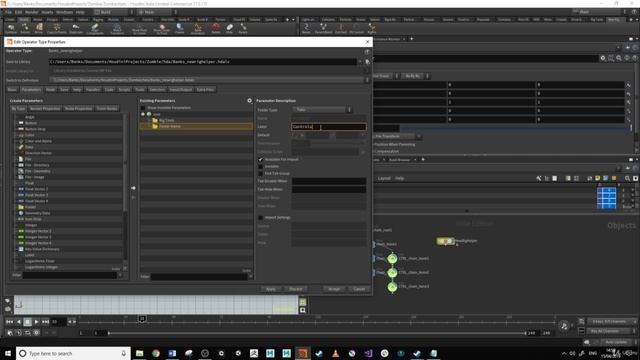Jump to first frame in the playbar
Image resolution: width=640 pixels, height=360 pixels.
tap(9, 322)
